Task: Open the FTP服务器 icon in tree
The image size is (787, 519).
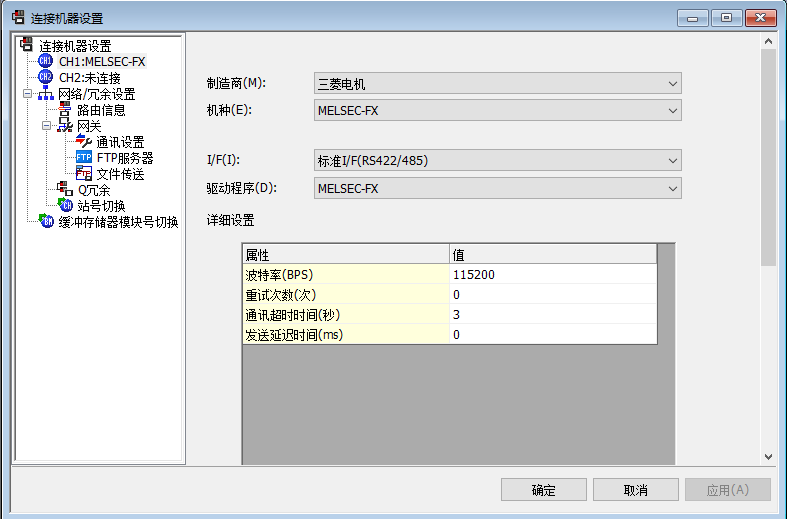Action: (84, 158)
